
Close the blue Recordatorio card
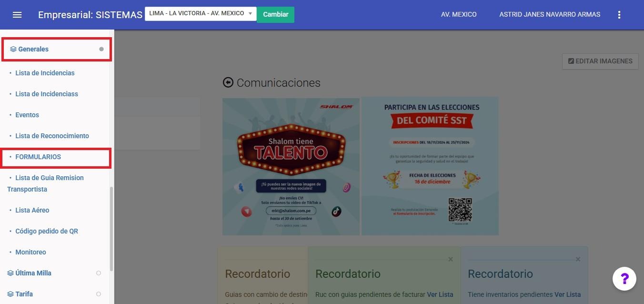[578, 259]
